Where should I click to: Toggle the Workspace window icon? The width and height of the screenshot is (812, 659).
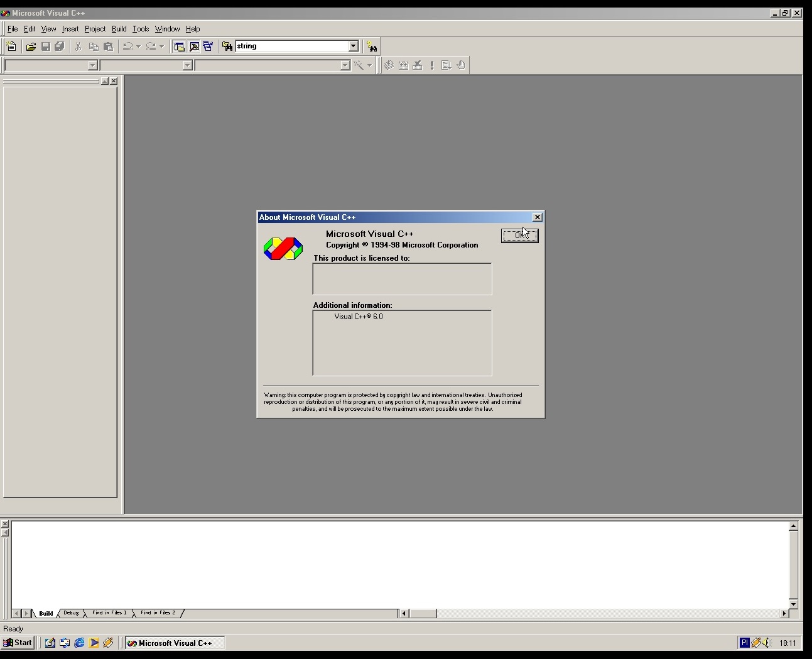coord(180,46)
